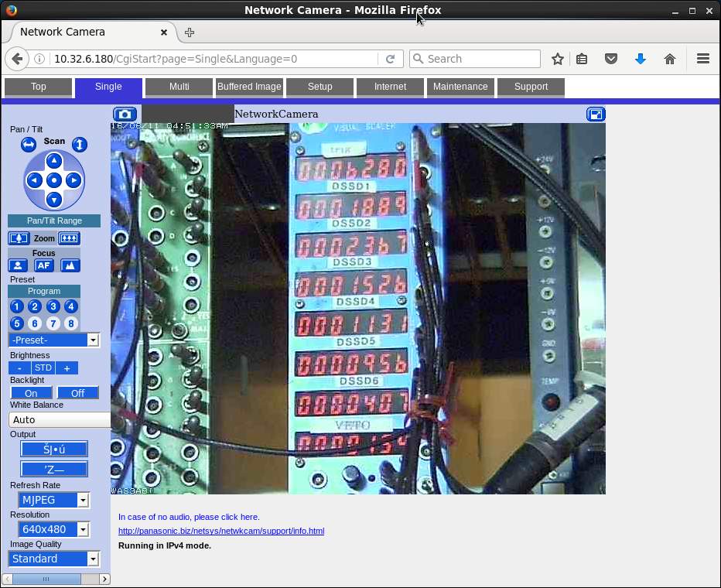Click the camera snapshot icon

[x=125, y=115]
